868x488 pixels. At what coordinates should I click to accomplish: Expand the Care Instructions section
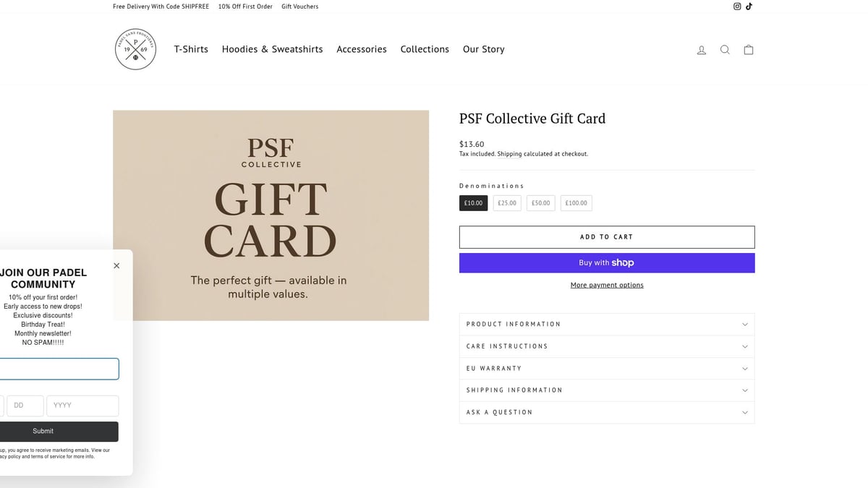pos(606,346)
